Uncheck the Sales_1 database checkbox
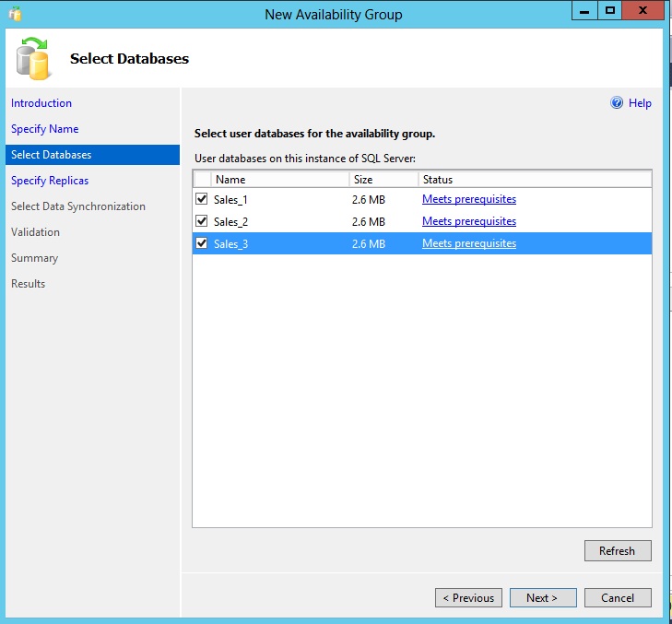Screen dimensions: 672x624 [202, 199]
